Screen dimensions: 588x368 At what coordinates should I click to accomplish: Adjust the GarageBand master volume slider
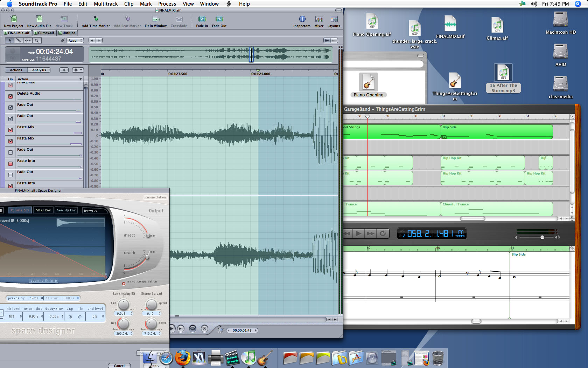(542, 237)
